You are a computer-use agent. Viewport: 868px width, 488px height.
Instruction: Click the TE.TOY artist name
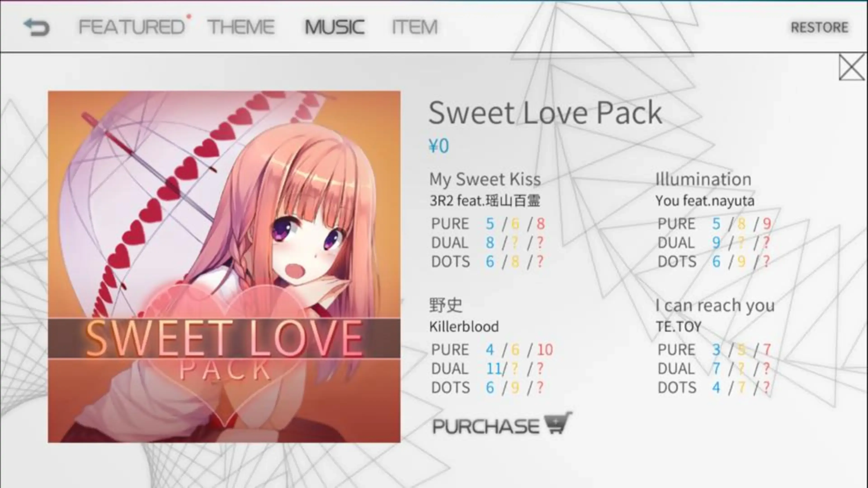679,327
